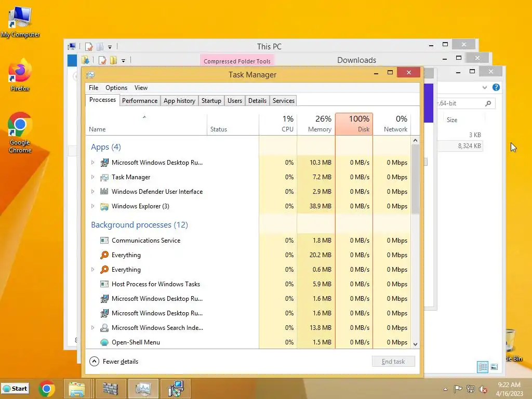532x399 pixels.
Task: Open the Options menu in Task Manager
Action: click(116, 87)
